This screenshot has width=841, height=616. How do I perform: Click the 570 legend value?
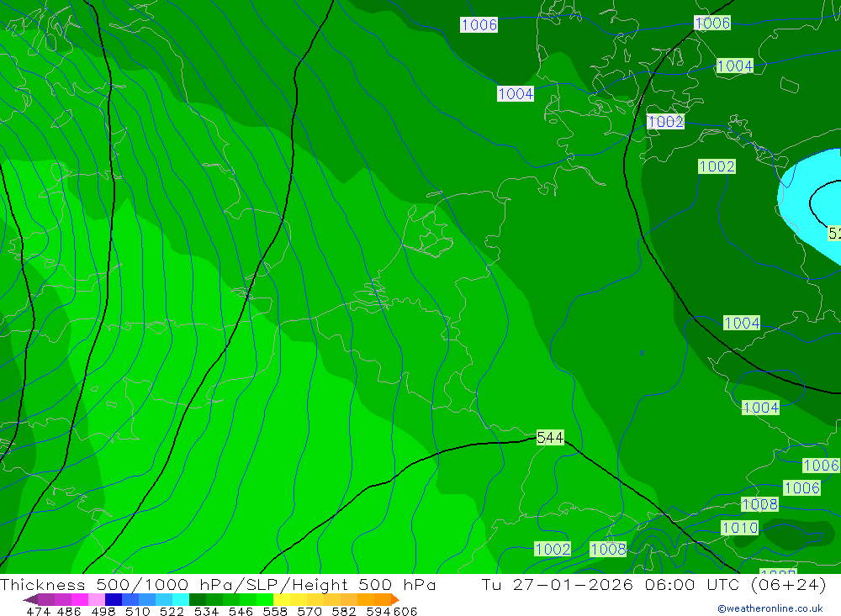coord(309,612)
